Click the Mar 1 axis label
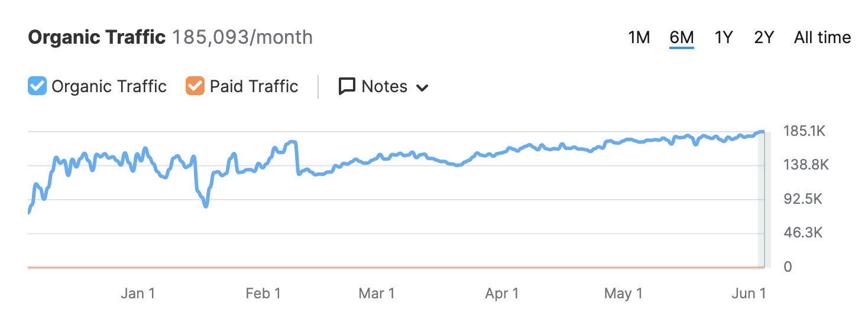 (377, 294)
